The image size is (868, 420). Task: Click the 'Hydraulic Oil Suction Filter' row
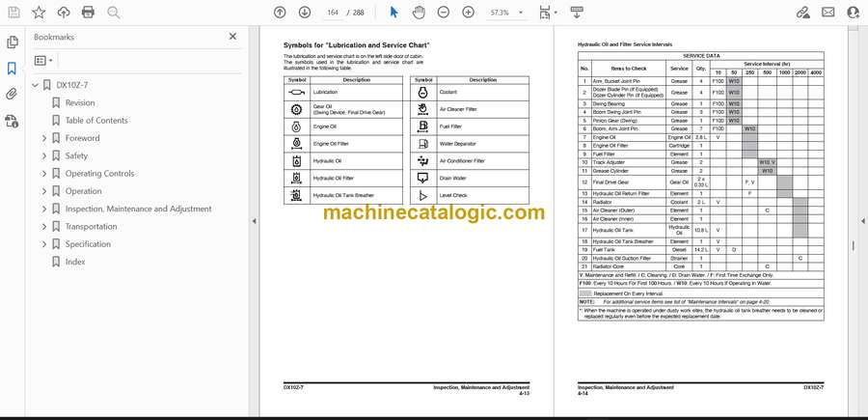pos(701,258)
